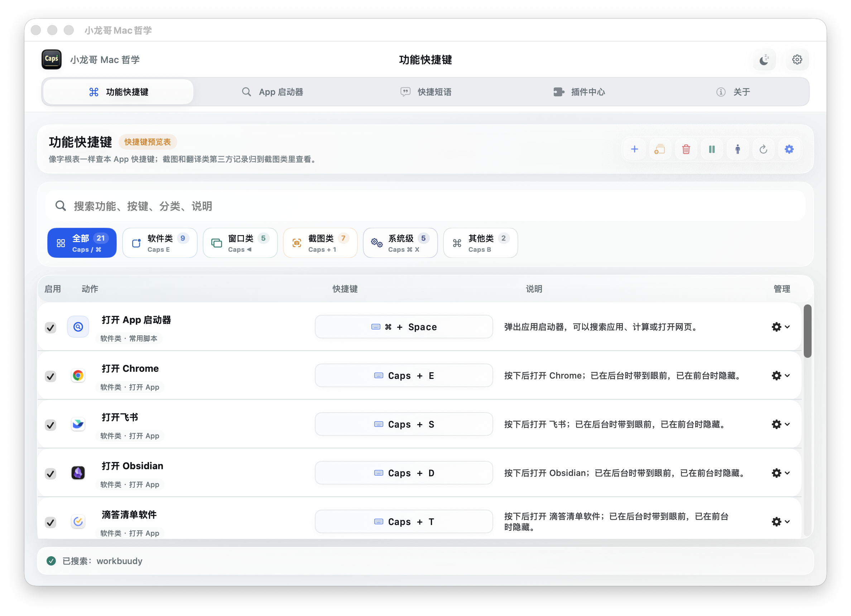Expand manage menu for 打开 Chrome
Viewport: 851px width, 616px height.
coord(781,376)
